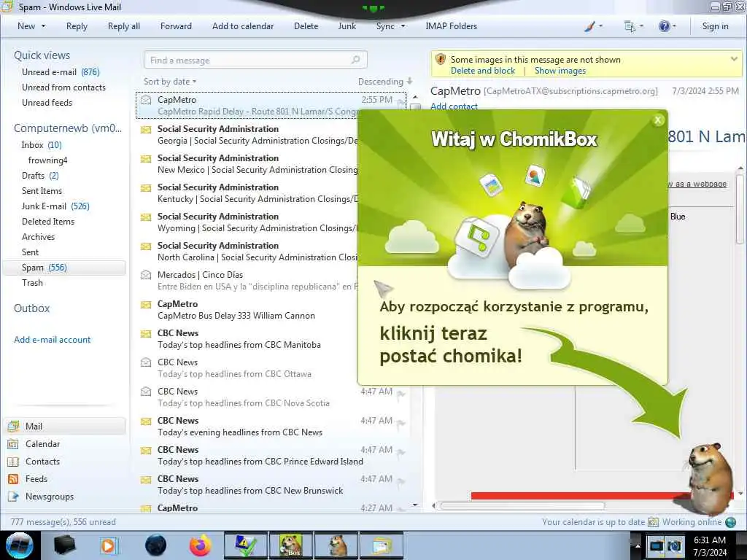Viewport: 747px width, 560px height.
Task: Open CapMetro Bus Delay 333 William Cannon message
Action: (249, 310)
